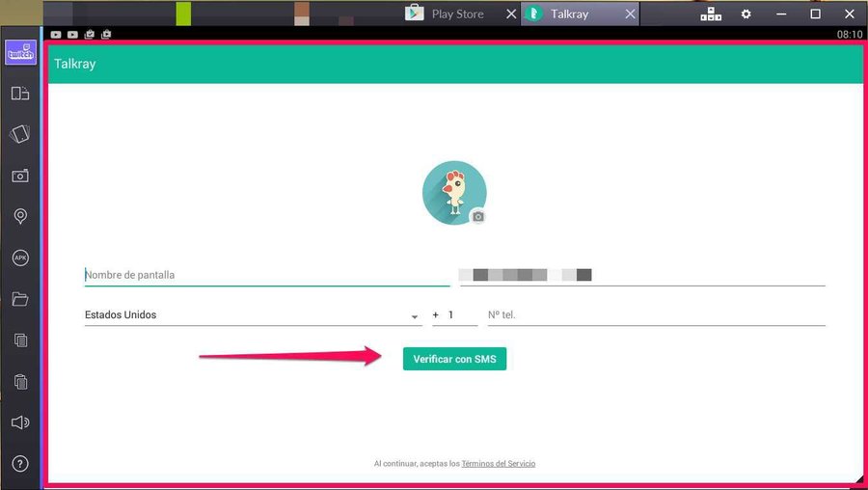Open the Twitch streaming button in sidebar

tap(20, 52)
